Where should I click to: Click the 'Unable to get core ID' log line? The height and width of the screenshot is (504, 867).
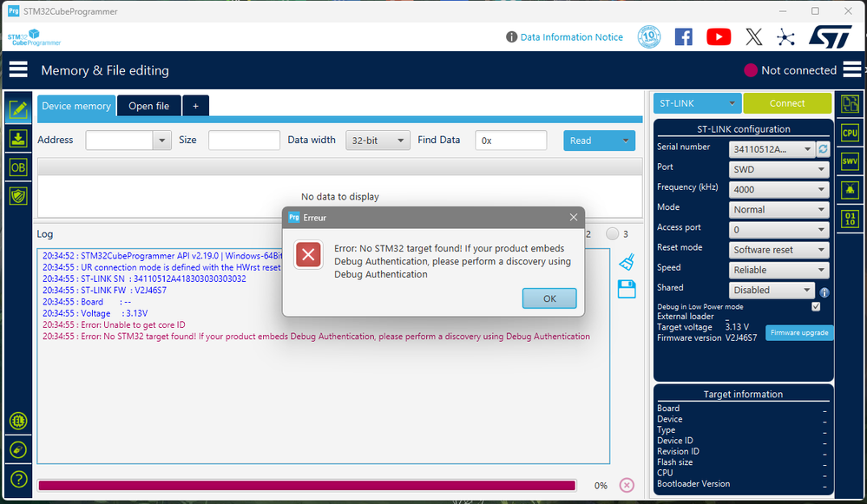click(114, 325)
